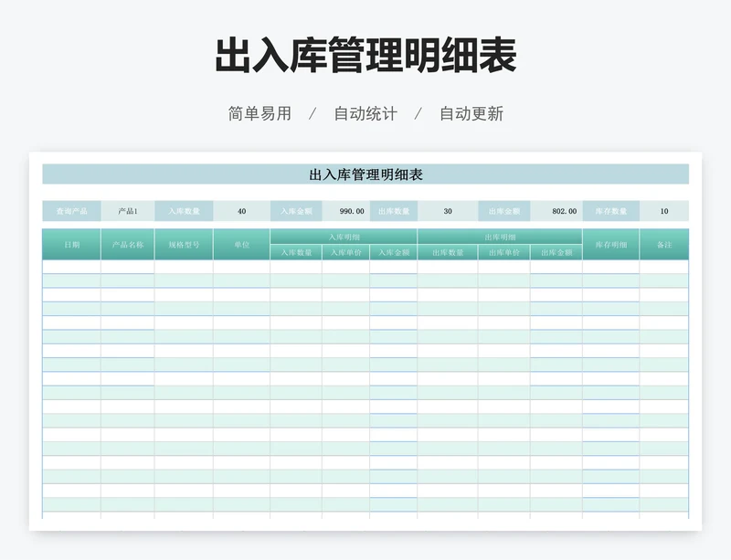Image resolution: width=731 pixels, height=560 pixels.
Task: Select the 规格型号 column header
Action: [184, 244]
